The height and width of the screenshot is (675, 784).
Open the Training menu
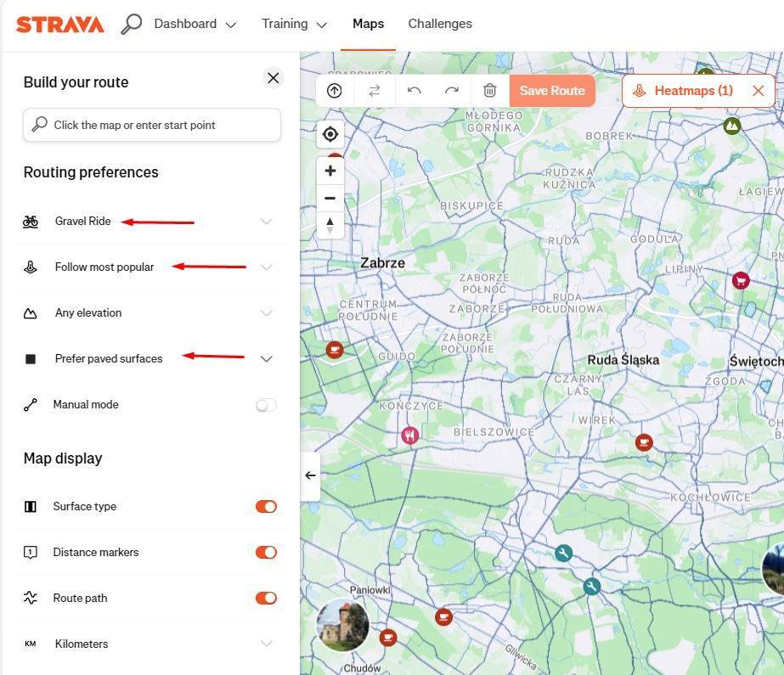[294, 24]
